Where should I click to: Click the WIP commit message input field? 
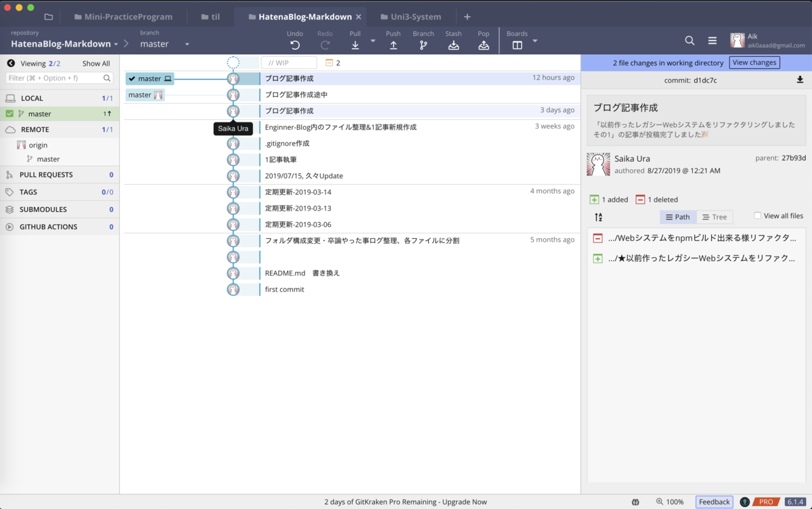(289, 62)
